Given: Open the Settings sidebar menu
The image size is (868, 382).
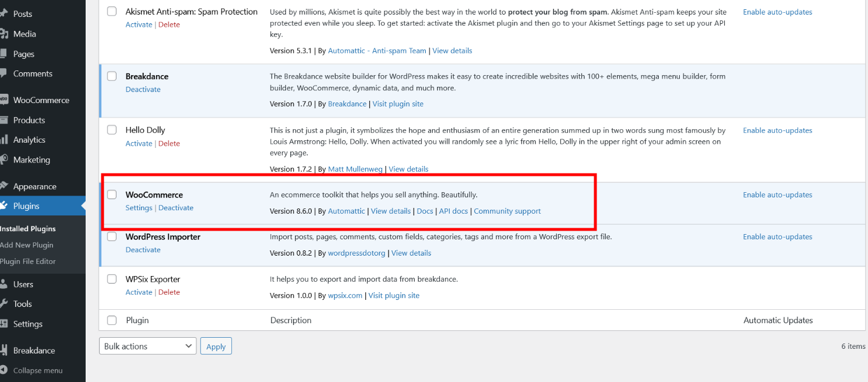Looking at the screenshot, I should (x=28, y=324).
